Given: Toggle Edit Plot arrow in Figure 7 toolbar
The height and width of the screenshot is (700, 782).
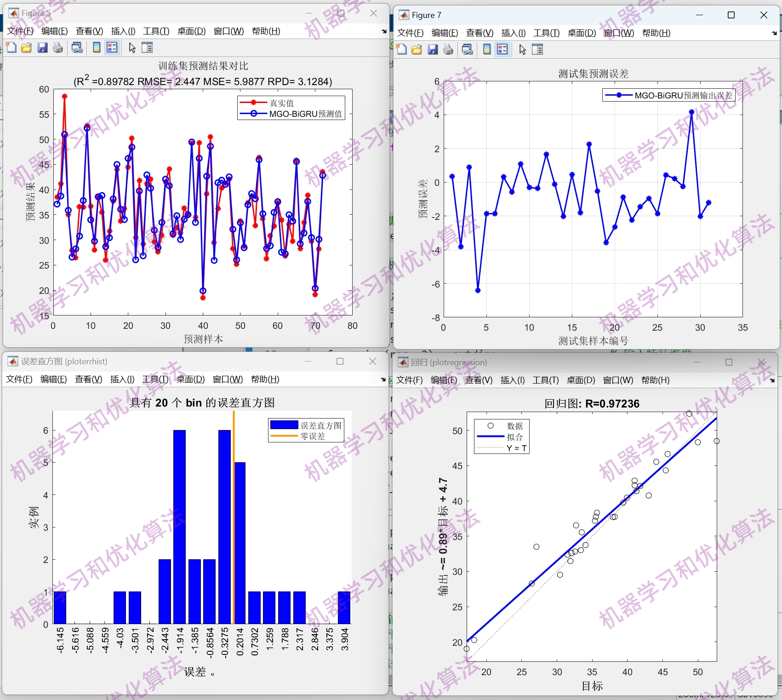Looking at the screenshot, I should (x=522, y=49).
